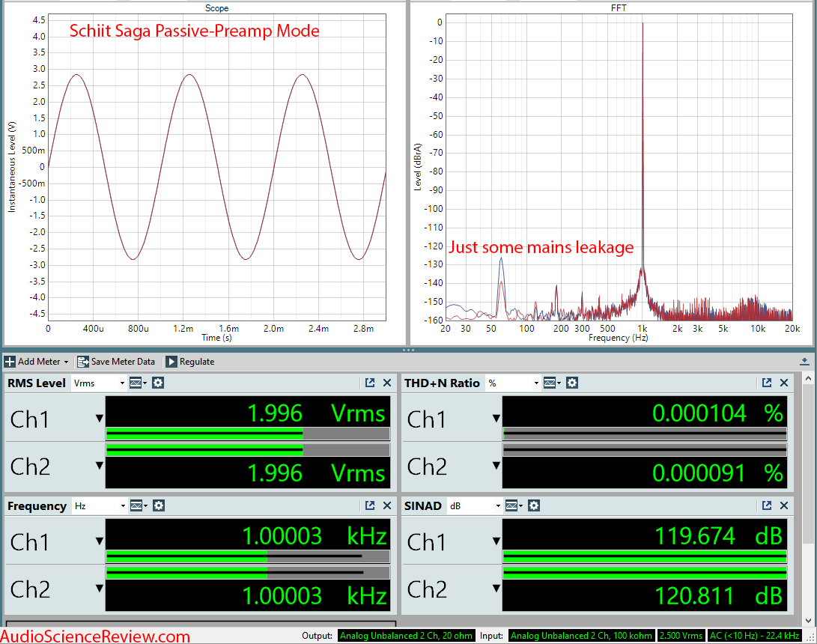This screenshot has width=817, height=644.
Task: Click the 2.500 Vrms status field
Action: point(681,636)
